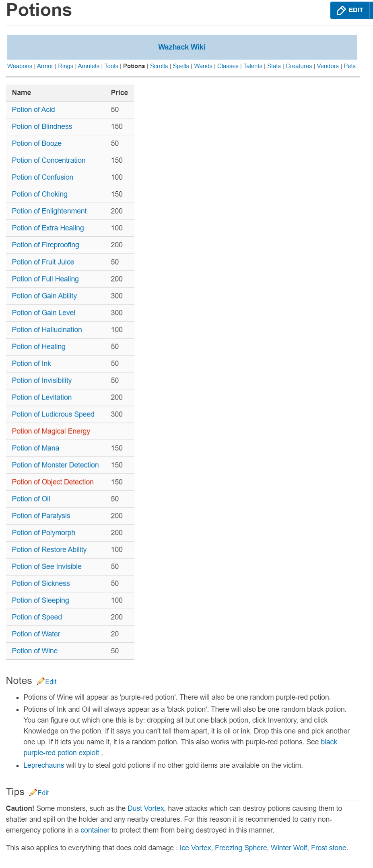This screenshot has width=373, height=868.
Task: Click the pencil icon beside the Tips heading
Action: pyautogui.click(x=33, y=792)
